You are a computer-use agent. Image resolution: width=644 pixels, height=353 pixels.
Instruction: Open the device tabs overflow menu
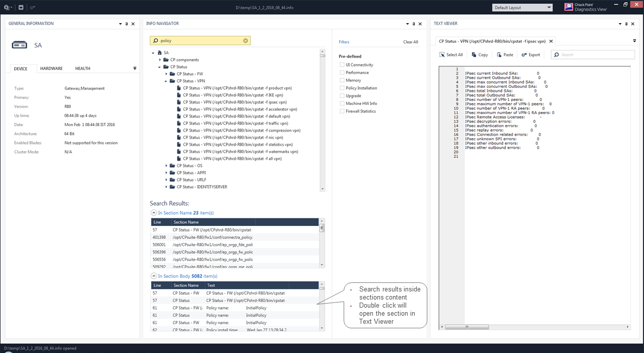pos(135,68)
